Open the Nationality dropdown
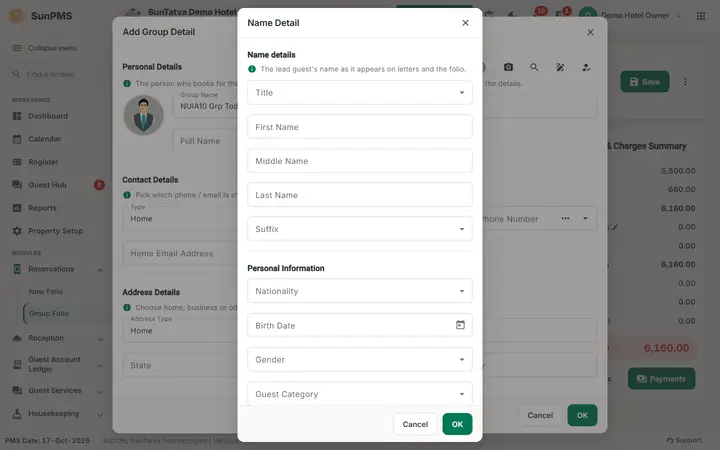The image size is (720, 450). pos(360,291)
